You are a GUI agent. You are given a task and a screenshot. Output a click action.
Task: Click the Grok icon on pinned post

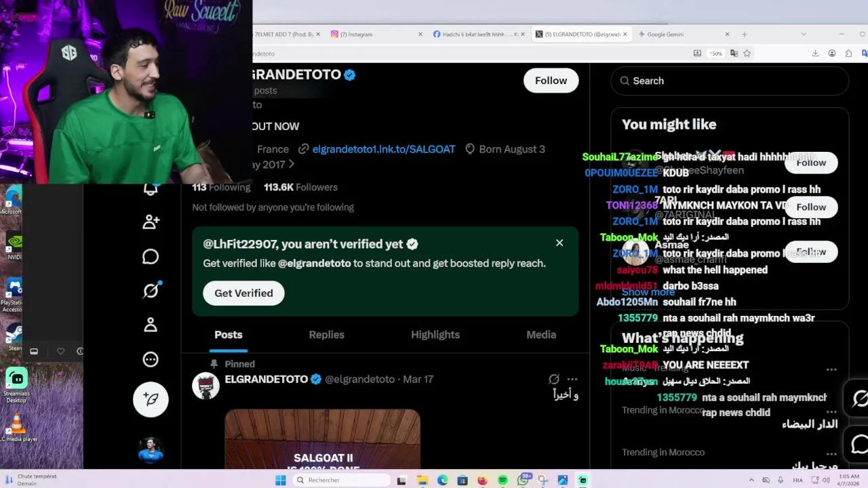click(x=554, y=380)
